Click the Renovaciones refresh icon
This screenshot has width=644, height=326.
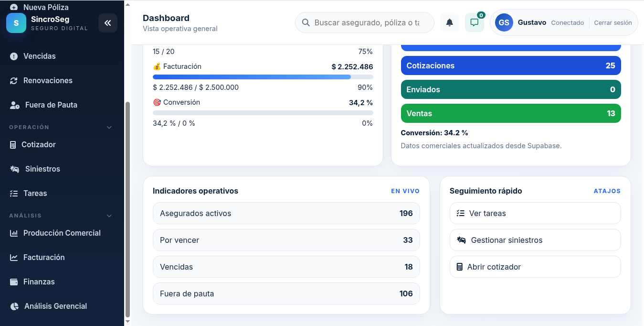click(14, 81)
